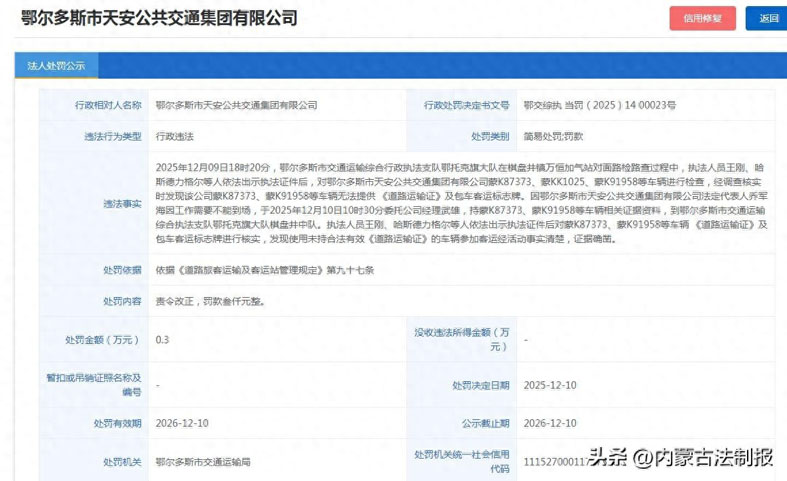Click the 头条 @内蒙古法制报 watermark

point(681,458)
